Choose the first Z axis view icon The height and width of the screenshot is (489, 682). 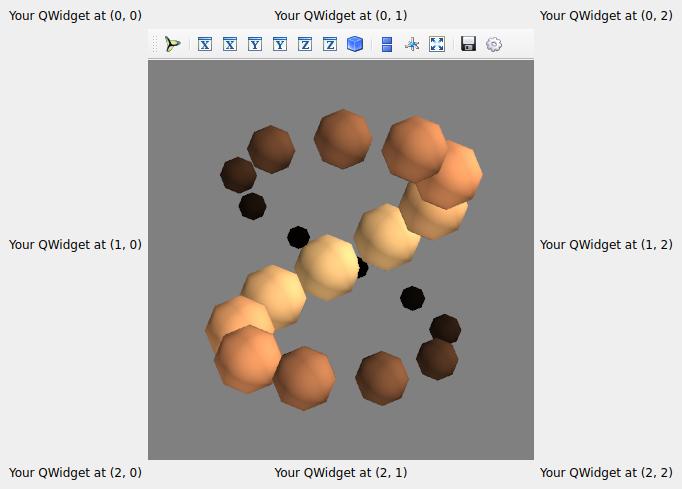305,44
